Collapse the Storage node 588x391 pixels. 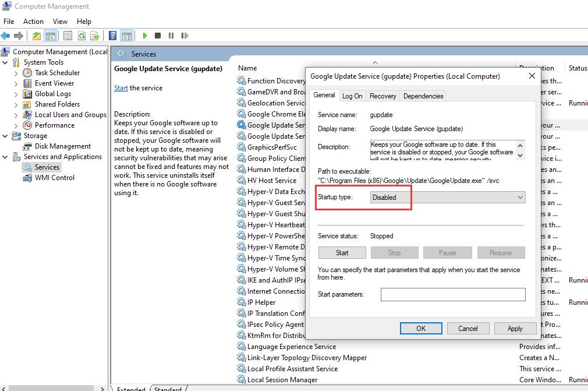tap(5, 136)
